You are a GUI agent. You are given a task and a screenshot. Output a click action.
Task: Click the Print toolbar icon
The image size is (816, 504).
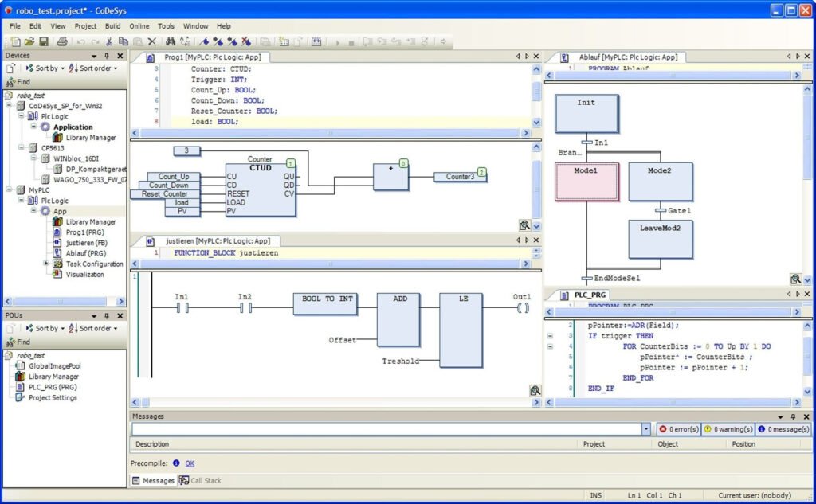(x=62, y=40)
